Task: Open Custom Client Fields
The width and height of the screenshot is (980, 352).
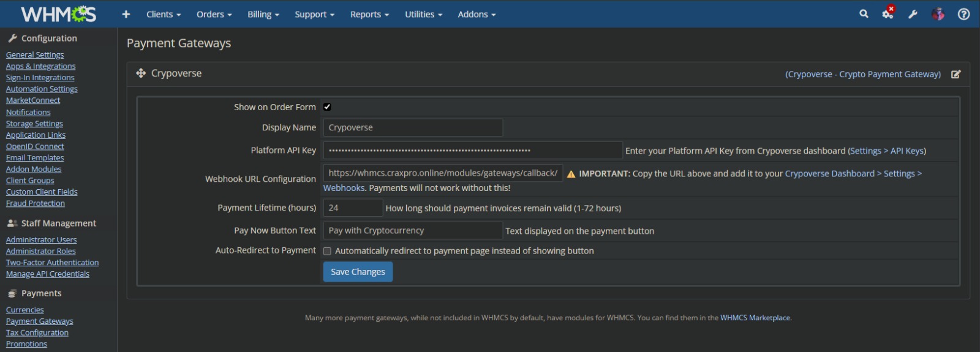Action: click(x=42, y=192)
